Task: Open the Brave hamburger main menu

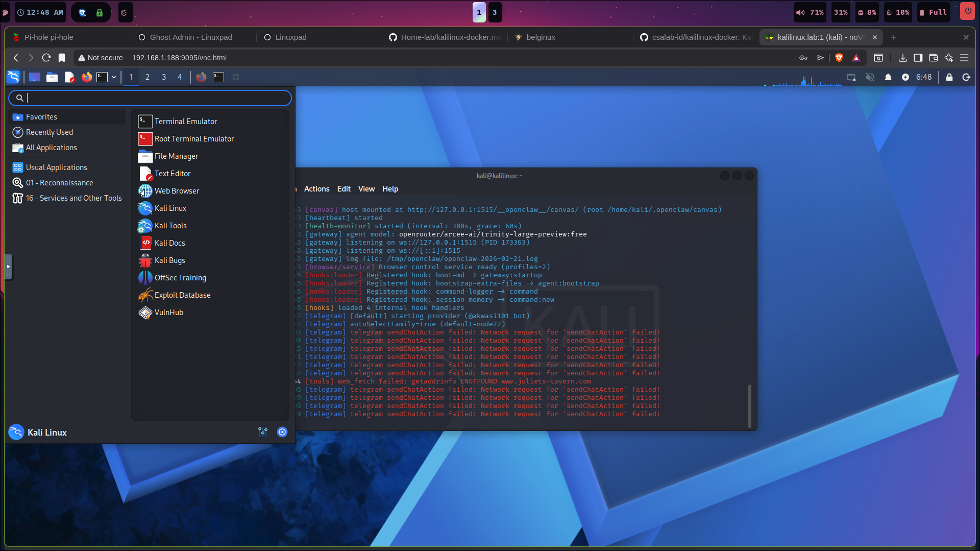Action: [964, 58]
